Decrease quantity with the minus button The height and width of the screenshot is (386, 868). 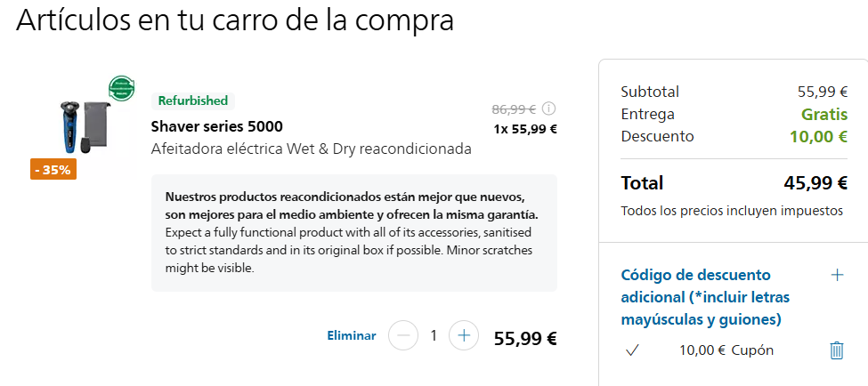[x=403, y=336]
